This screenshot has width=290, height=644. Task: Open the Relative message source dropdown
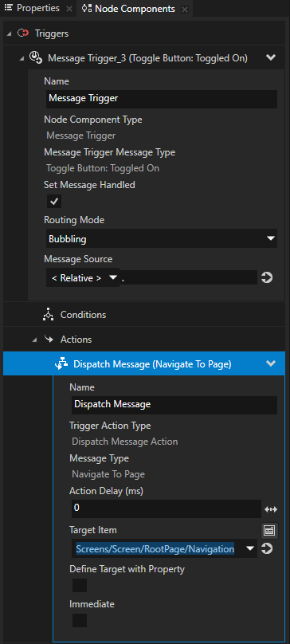tap(83, 278)
